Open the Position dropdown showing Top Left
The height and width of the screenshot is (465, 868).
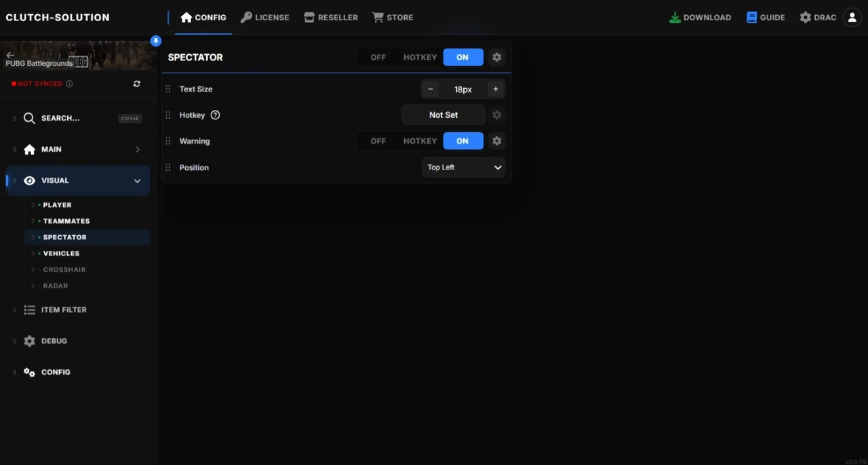pyautogui.click(x=464, y=167)
